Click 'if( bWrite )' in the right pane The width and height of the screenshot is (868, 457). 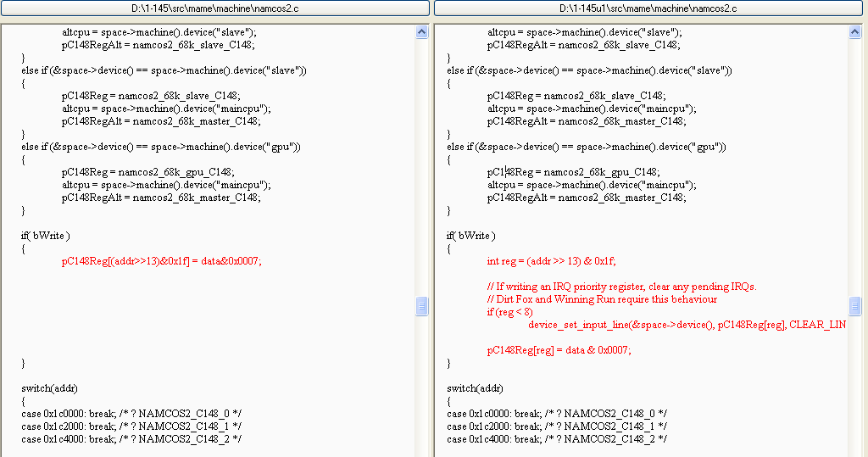point(471,236)
